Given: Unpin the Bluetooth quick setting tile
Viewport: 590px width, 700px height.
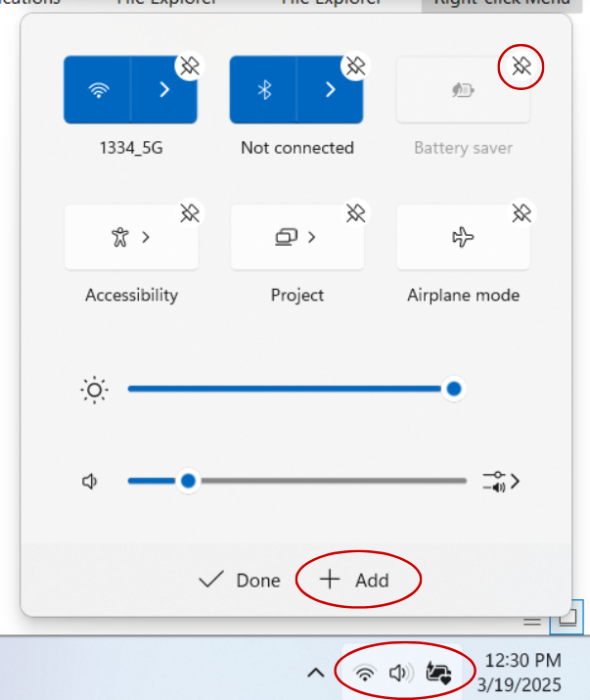Looking at the screenshot, I should [354, 67].
